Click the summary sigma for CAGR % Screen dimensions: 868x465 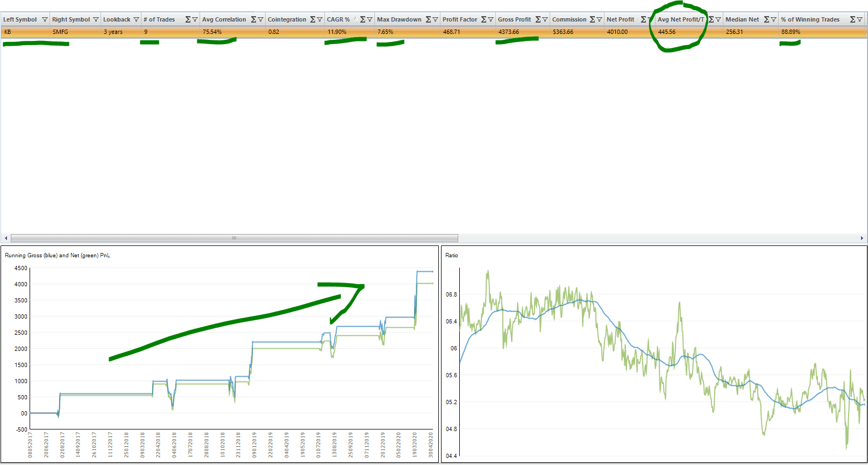(362, 19)
